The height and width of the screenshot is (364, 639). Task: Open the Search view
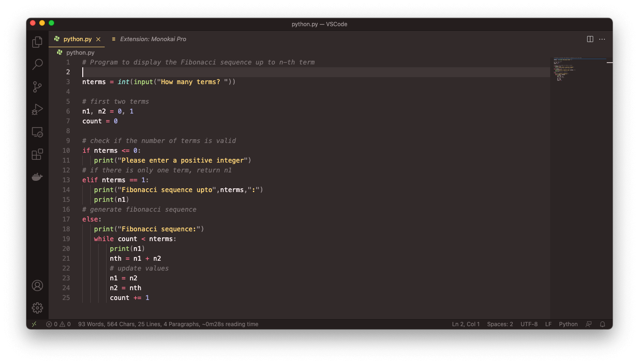tap(37, 64)
